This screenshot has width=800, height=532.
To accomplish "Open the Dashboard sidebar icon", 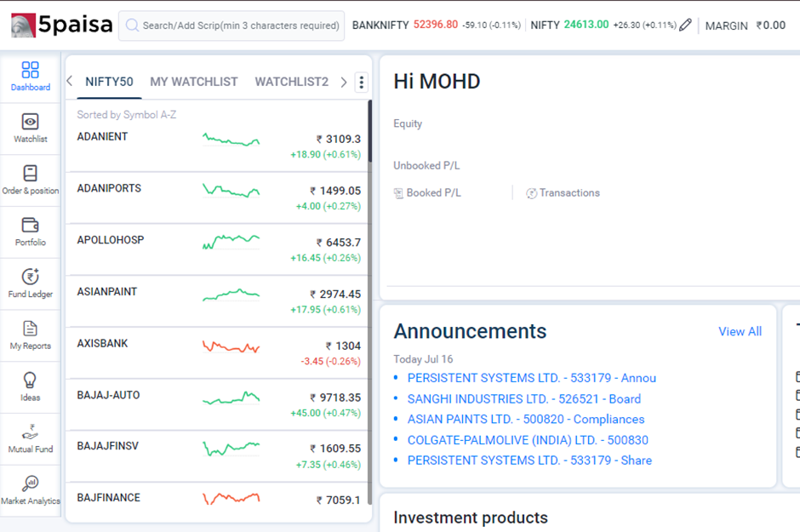I will [30, 70].
